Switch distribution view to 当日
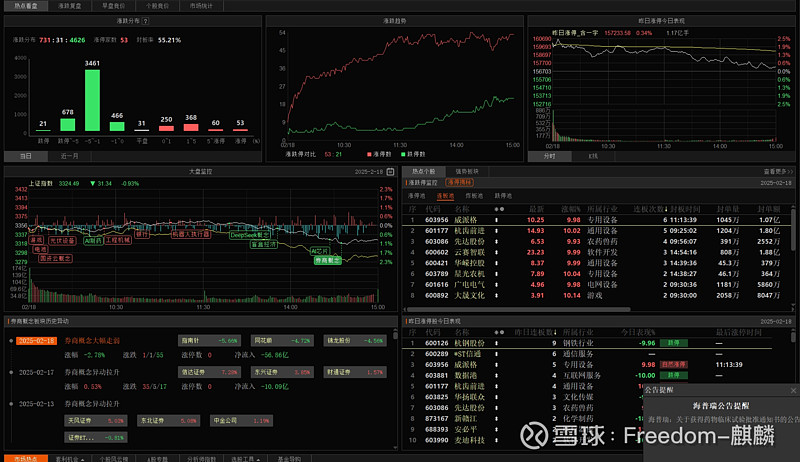The height and width of the screenshot is (462, 800). click(x=26, y=156)
